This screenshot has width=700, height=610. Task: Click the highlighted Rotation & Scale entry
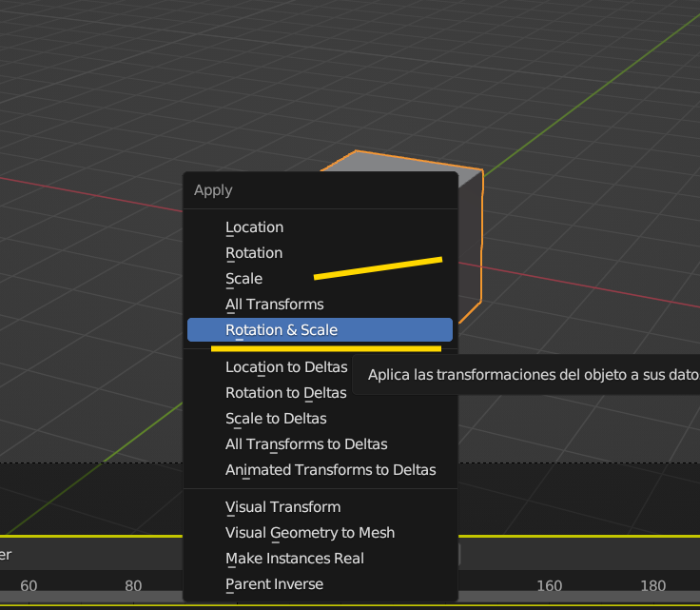[320, 330]
